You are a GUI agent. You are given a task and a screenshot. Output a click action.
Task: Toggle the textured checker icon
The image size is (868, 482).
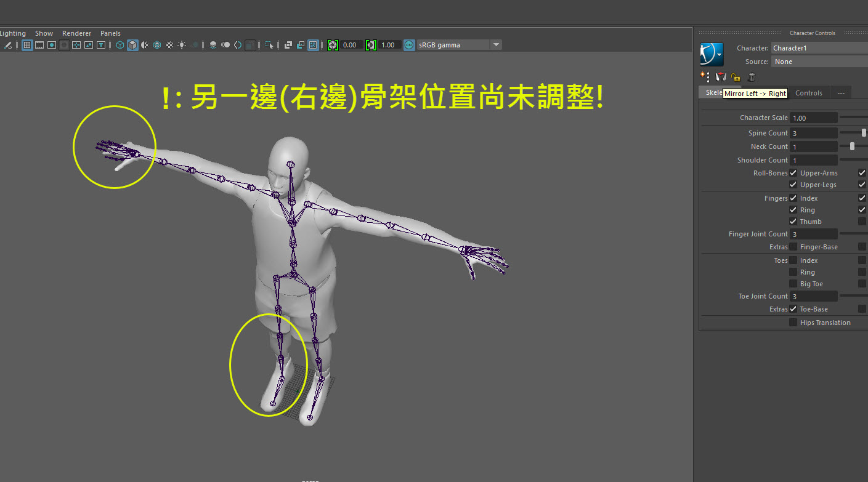(x=169, y=45)
